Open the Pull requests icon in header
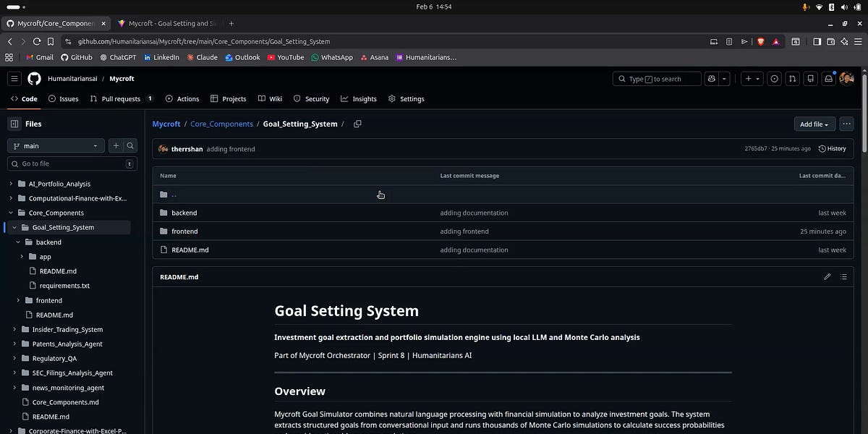 793,79
